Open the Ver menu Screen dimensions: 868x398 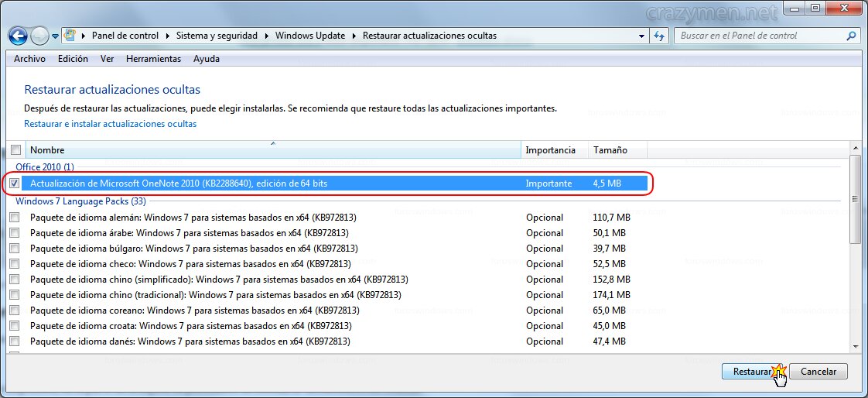click(108, 59)
